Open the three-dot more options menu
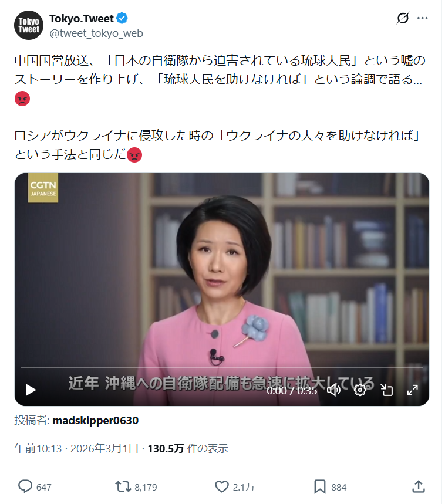The image size is (445, 504). tap(422, 18)
